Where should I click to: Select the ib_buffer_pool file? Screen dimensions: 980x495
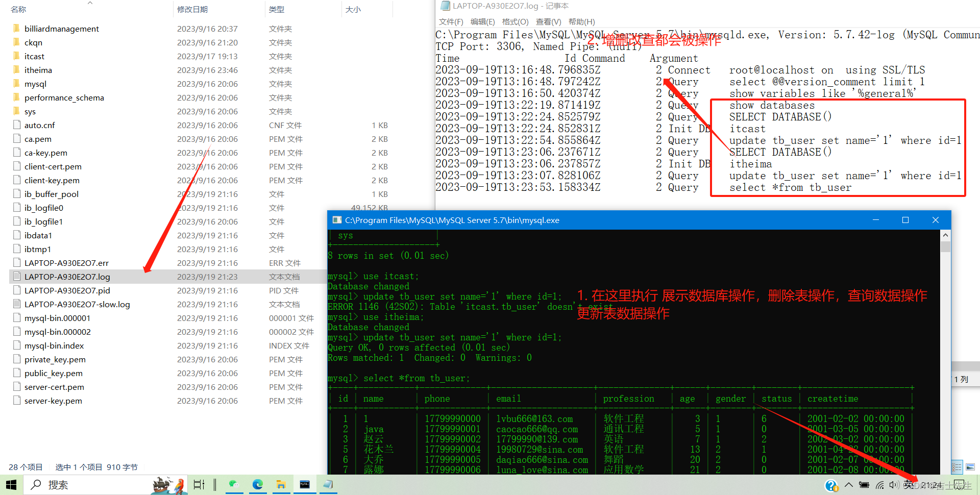(x=52, y=194)
